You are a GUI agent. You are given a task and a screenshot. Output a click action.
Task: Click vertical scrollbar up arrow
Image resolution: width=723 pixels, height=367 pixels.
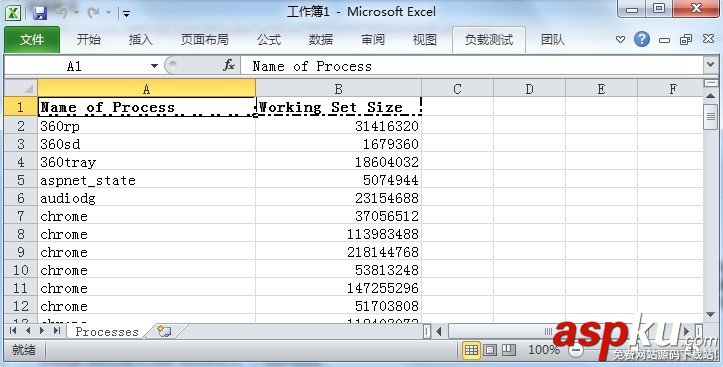point(711,96)
